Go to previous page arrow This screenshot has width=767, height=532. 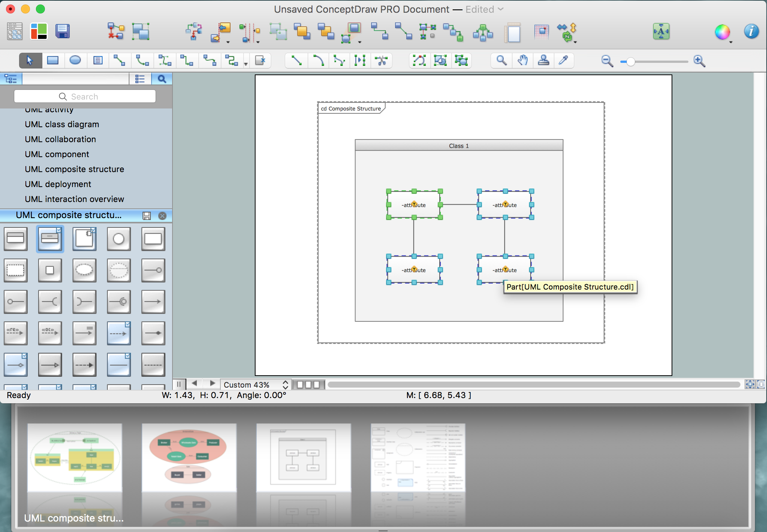pos(194,383)
